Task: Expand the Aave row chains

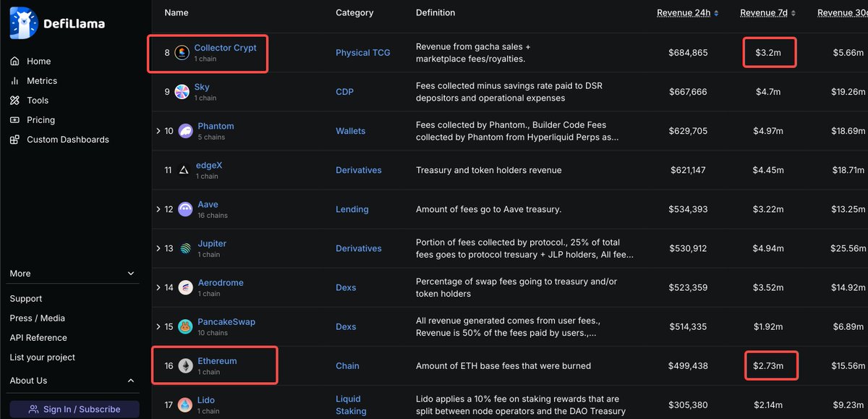Action: pos(158,209)
